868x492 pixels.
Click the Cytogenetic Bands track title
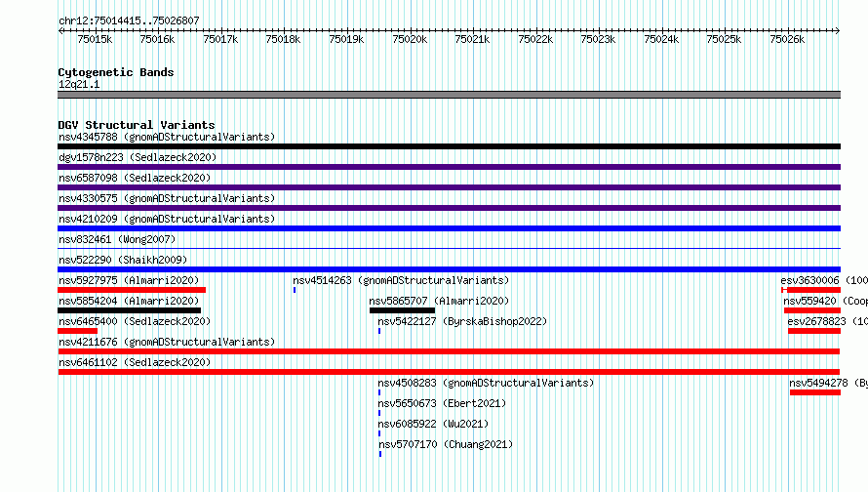pyautogui.click(x=116, y=72)
